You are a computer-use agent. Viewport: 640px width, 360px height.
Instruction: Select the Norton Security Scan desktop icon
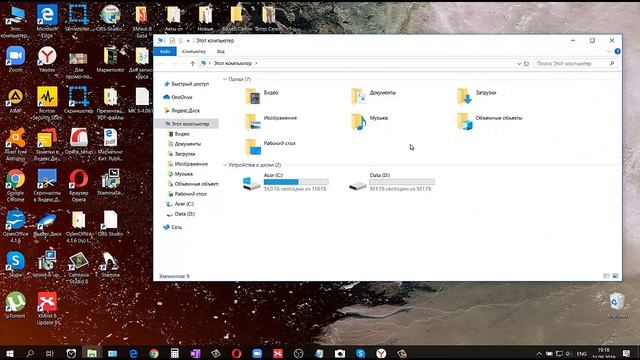pyautogui.click(x=47, y=103)
